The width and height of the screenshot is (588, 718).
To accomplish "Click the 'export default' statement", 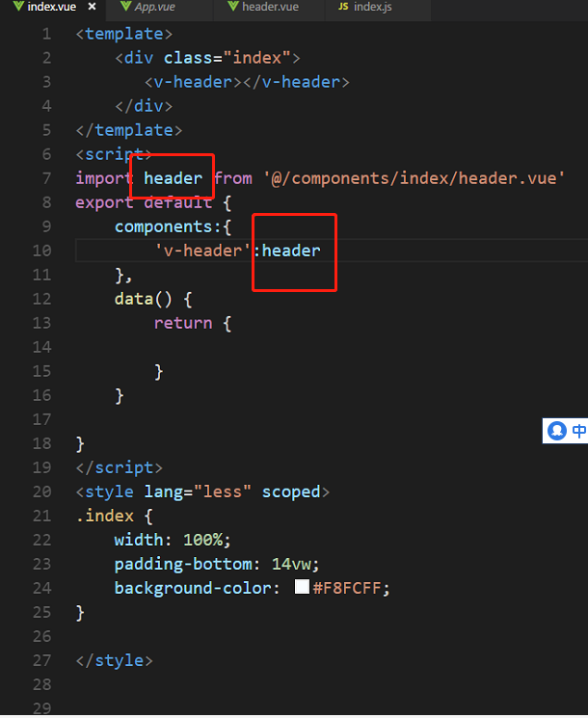I will click(144, 202).
